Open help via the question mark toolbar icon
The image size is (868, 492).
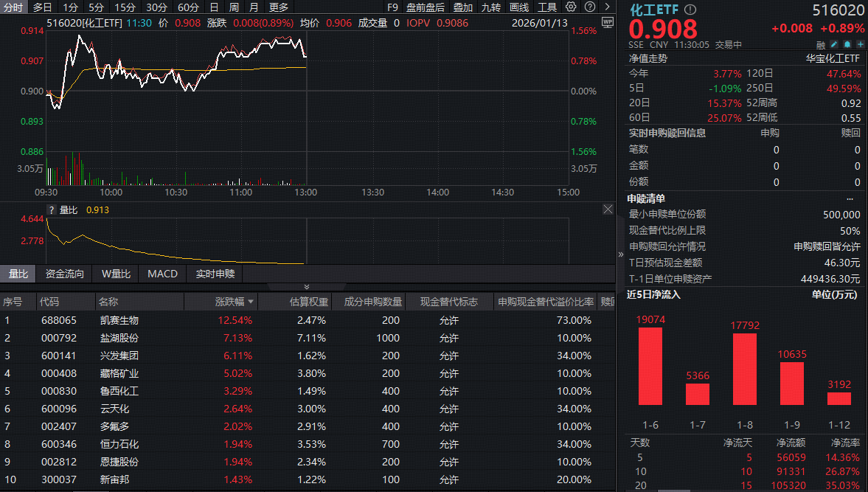pyautogui.click(x=588, y=7)
